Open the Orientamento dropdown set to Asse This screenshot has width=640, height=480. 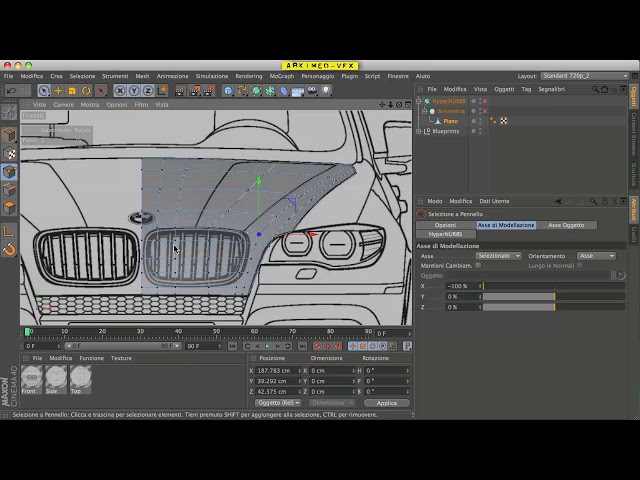pos(596,256)
